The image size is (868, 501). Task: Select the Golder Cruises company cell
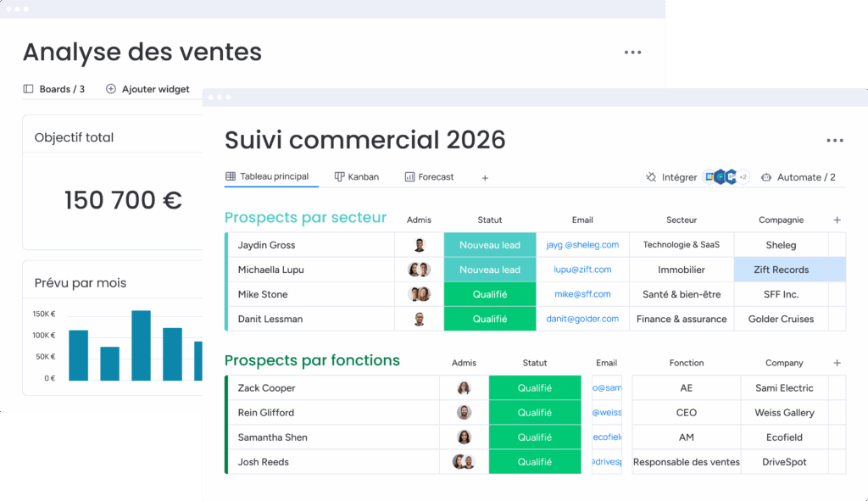tap(781, 319)
